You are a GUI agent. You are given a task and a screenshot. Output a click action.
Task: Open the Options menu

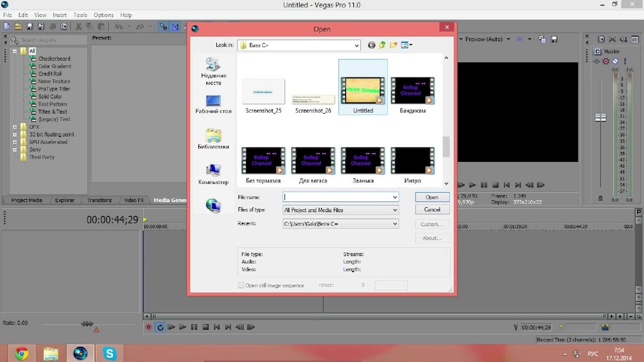pos(104,15)
